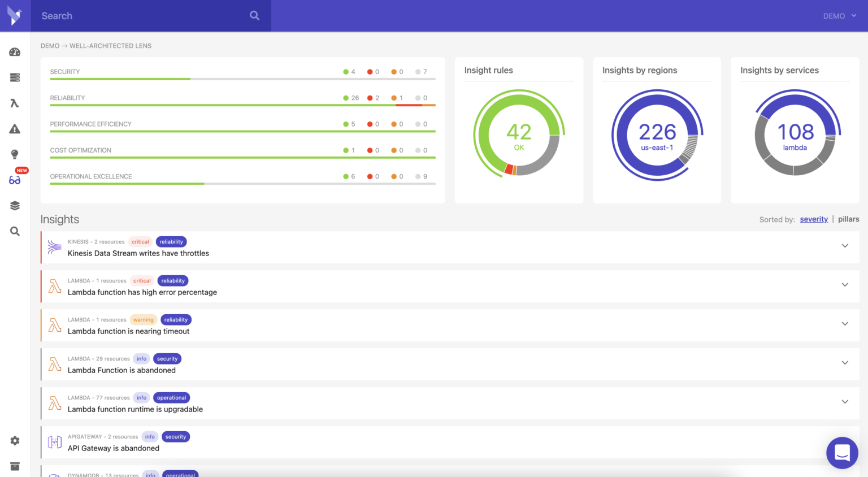Viewport: 868px width, 477px height.
Task: Sort insights by pillars
Action: click(x=848, y=219)
